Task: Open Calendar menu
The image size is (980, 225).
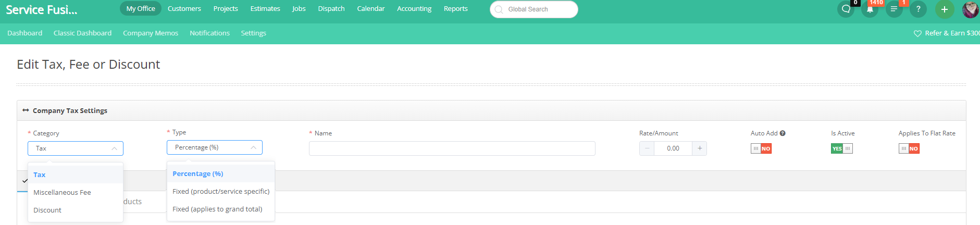Action: pyautogui.click(x=371, y=9)
